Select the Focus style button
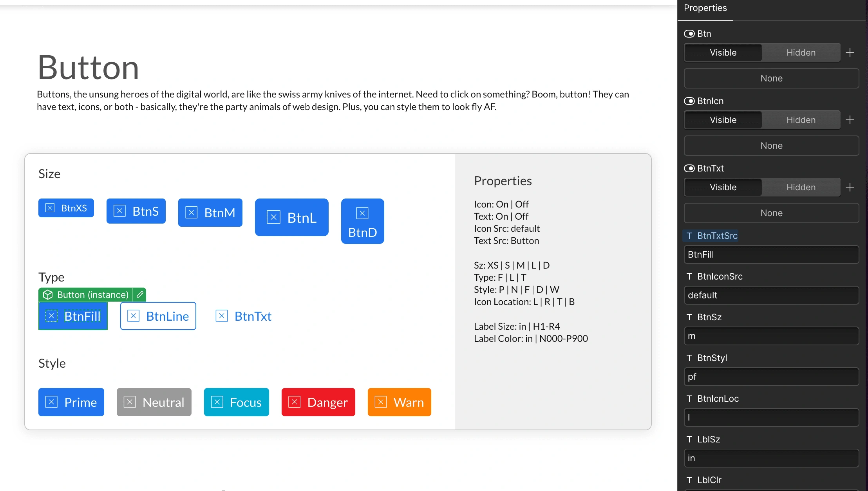 tap(235, 402)
